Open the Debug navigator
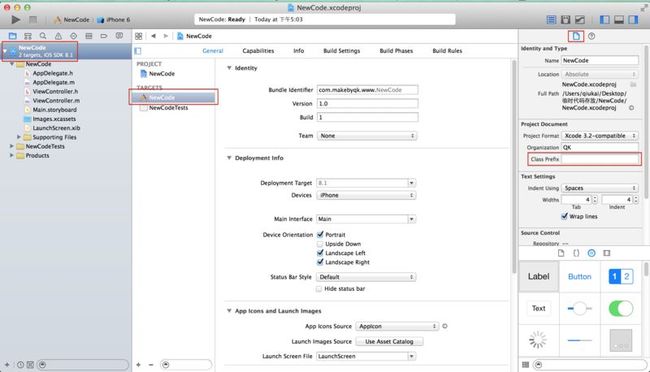650x372 pixels. [89, 36]
